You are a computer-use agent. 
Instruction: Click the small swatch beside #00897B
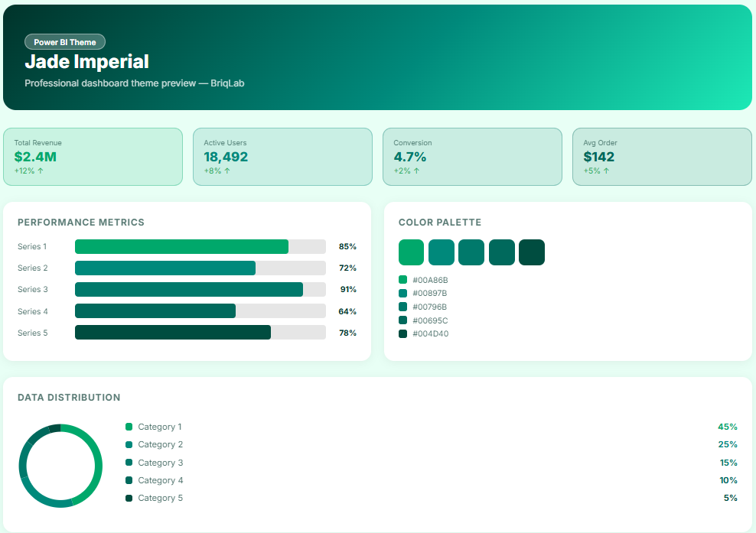tap(403, 294)
